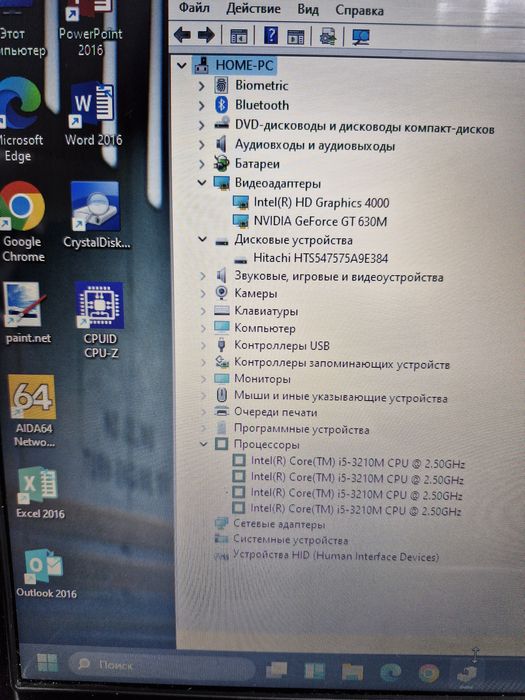Expand the Bluetooth category
Image resolution: width=525 pixels, height=700 pixels.
[x=201, y=106]
